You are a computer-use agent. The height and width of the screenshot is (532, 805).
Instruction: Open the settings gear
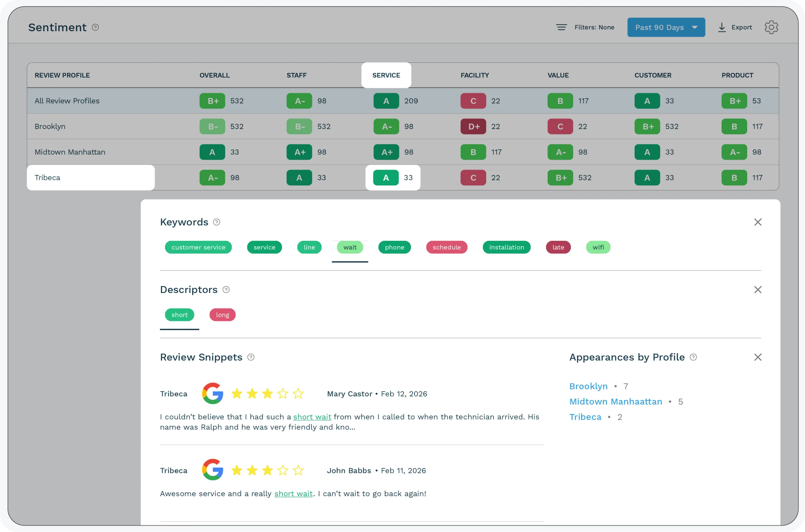tap(771, 27)
